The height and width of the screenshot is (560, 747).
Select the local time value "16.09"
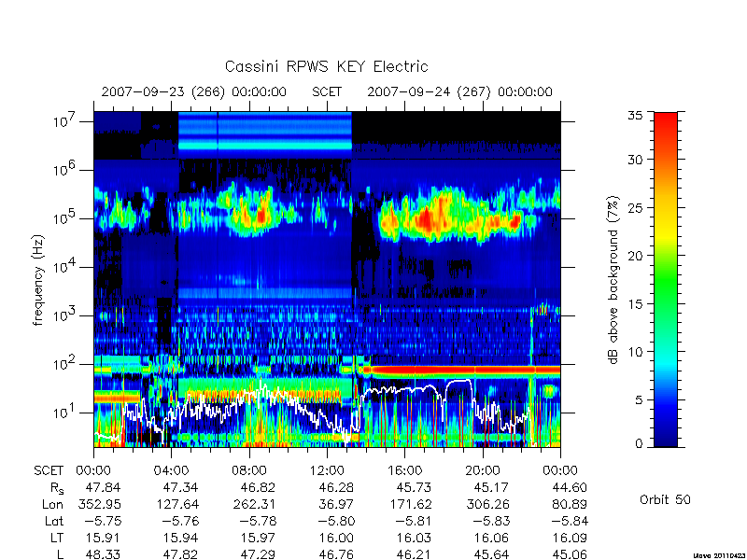coord(570,539)
